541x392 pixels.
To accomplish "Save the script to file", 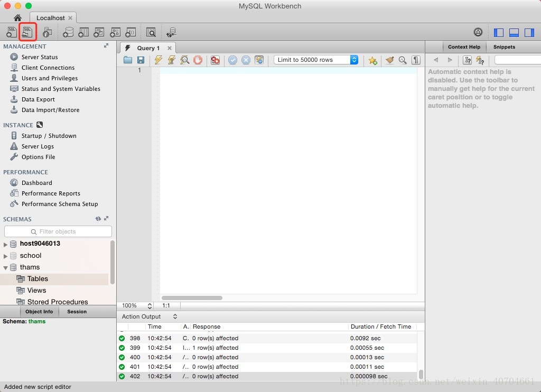I will pos(141,60).
